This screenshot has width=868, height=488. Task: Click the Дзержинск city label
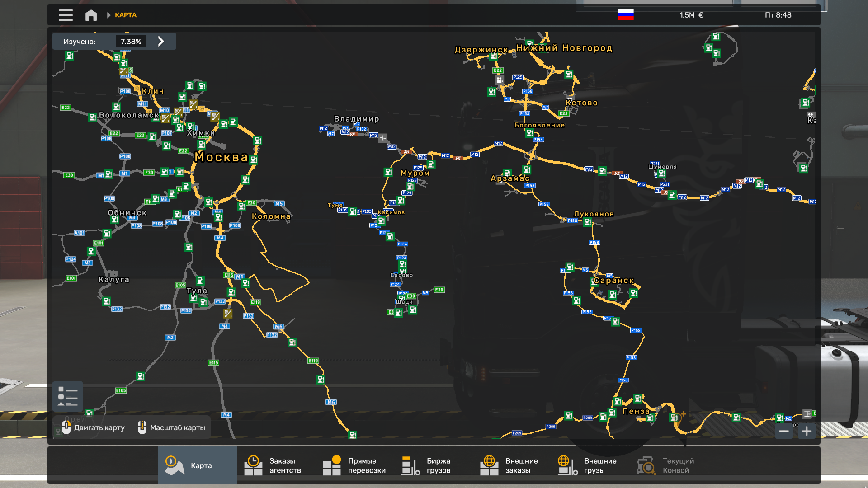tap(481, 50)
